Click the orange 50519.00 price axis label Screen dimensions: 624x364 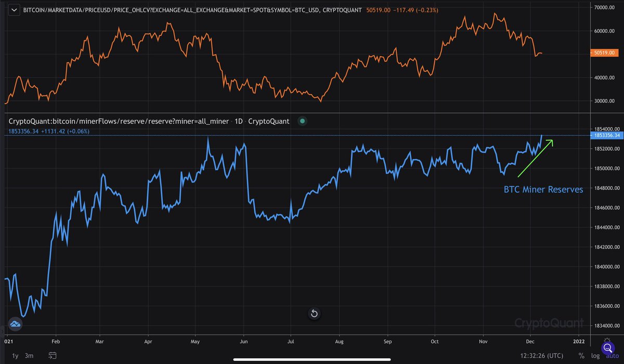(606, 53)
